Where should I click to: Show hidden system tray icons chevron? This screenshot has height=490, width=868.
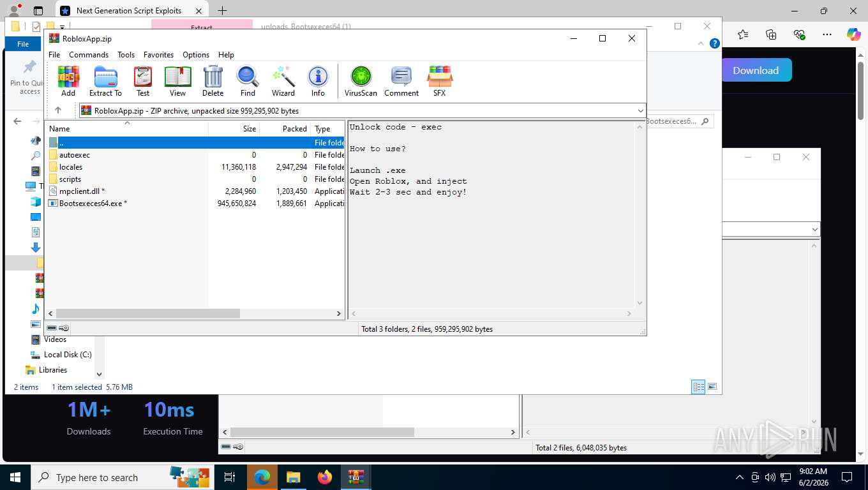coord(740,477)
